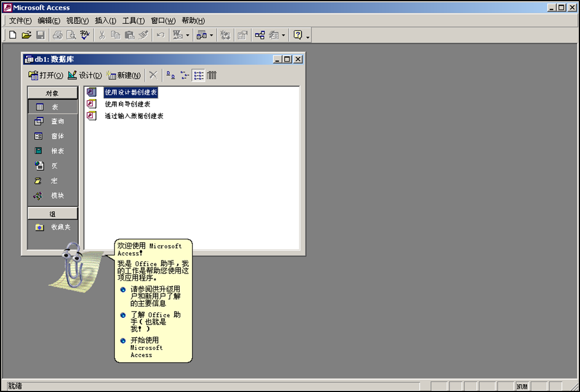The width and height of the screenshot is (580, 392).
Task: Open the 插入(I) menu
Action: pos(104,21)
